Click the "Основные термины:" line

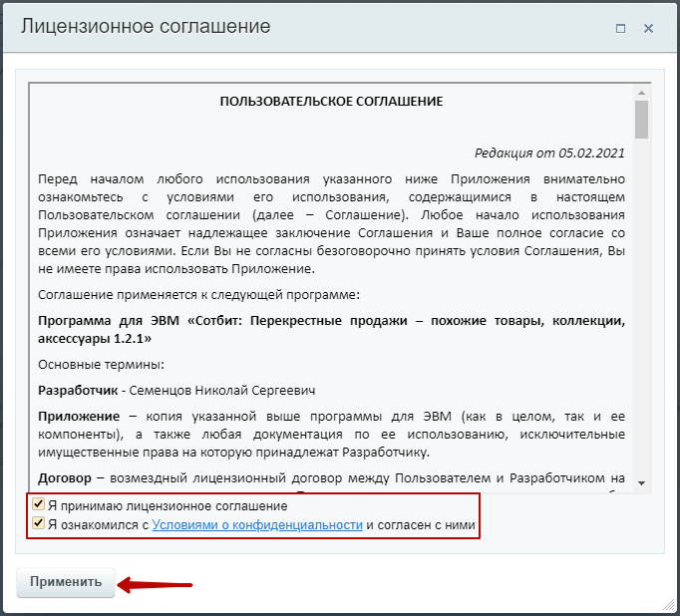102,365
